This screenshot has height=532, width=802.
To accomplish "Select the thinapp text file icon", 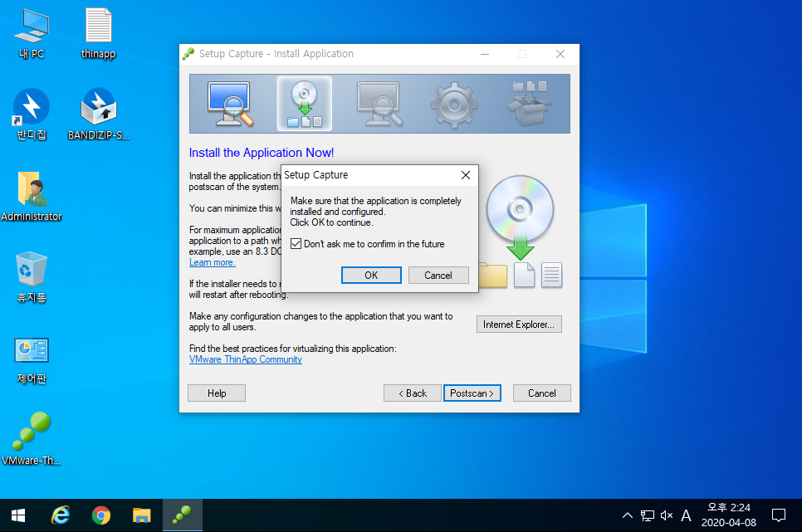I will tap(98, 34).
